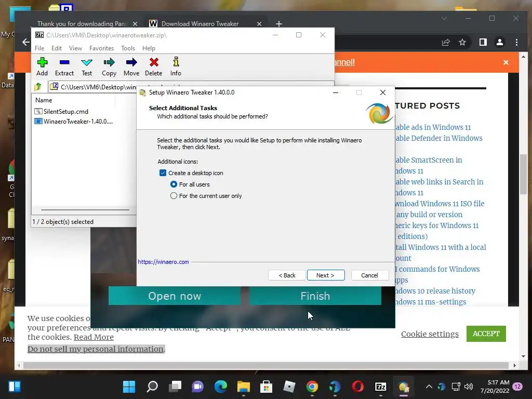Click the Open now button

click(x=175, y=296)
